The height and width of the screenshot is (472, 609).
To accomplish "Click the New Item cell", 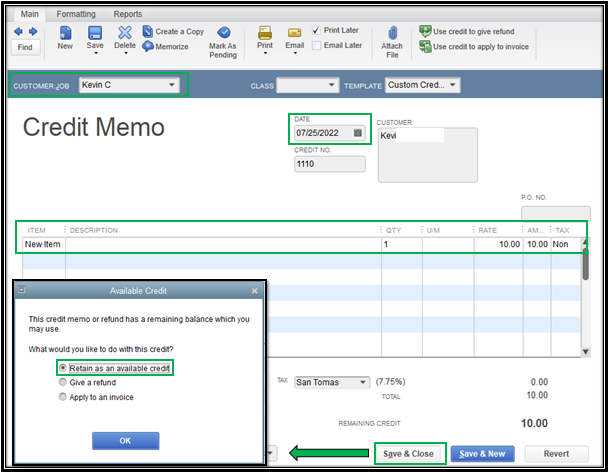I will coord(44,244).
